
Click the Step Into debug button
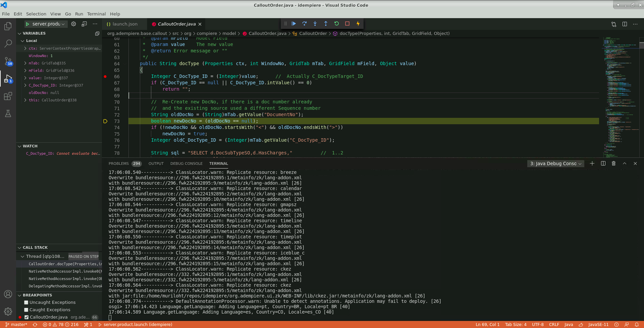coord(315,24)
